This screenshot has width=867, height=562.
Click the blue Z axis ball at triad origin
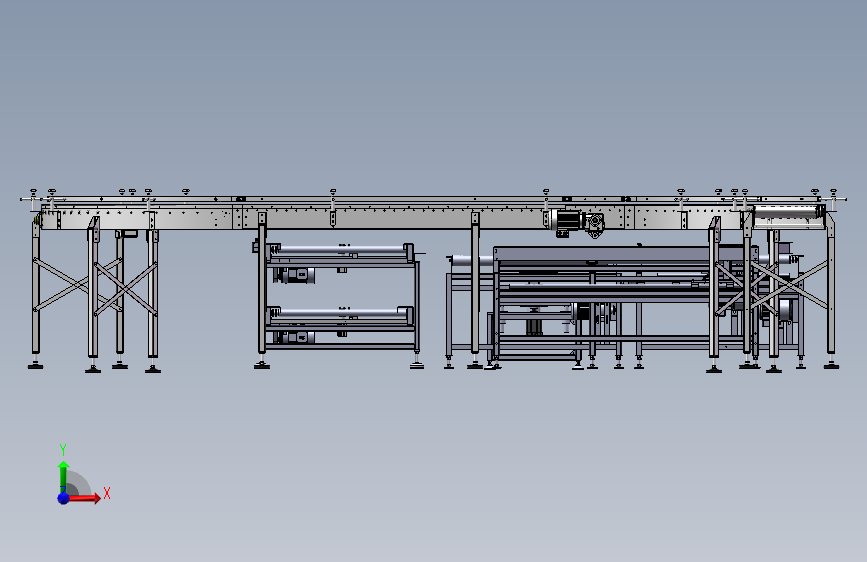coord(64,498)
